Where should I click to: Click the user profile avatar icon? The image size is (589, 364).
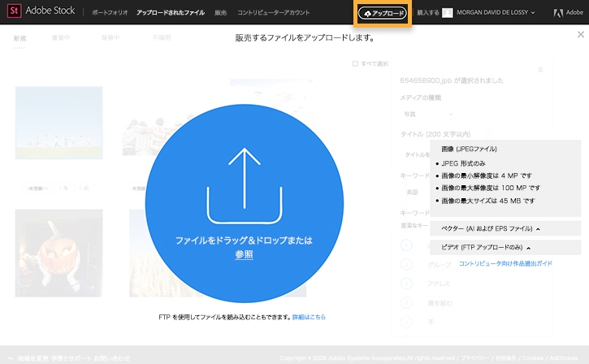(x=447, y=13)
